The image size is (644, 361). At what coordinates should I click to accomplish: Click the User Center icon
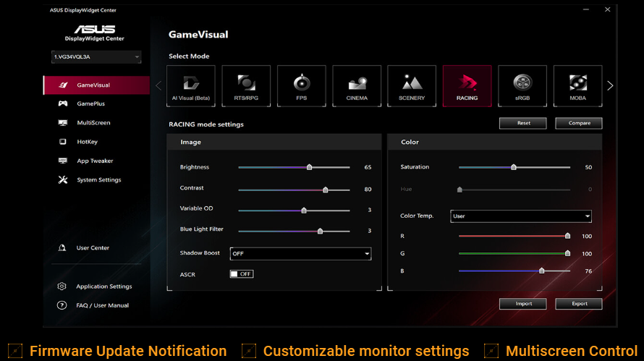coord(62,247)
